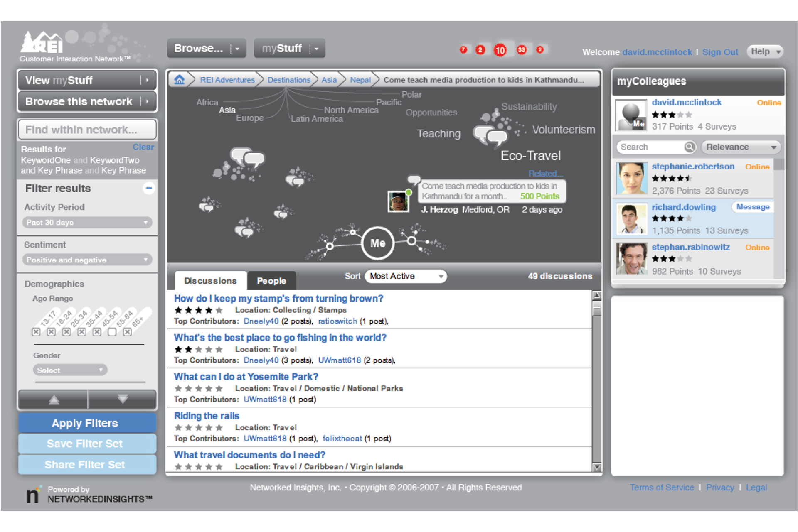Image resolution: width=798 pixels, height=532 pixels.
Task: Open the Help dropdown
Action: [765, 52]
